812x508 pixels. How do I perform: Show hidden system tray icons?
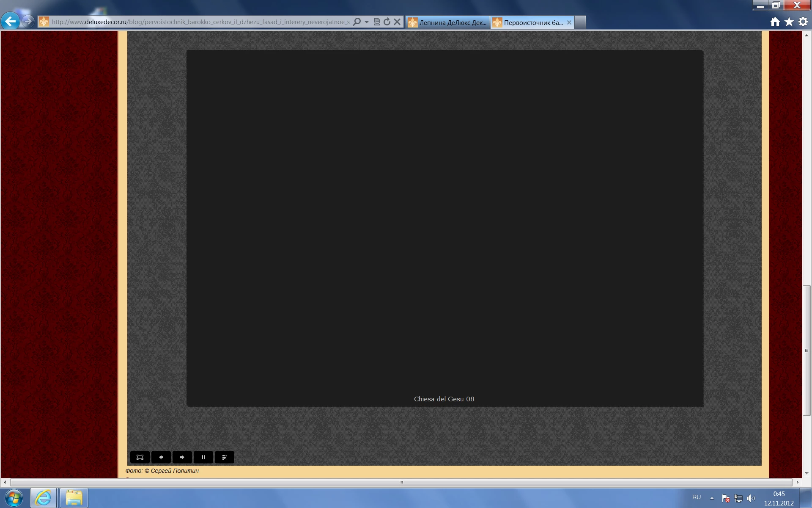[712, 498]
